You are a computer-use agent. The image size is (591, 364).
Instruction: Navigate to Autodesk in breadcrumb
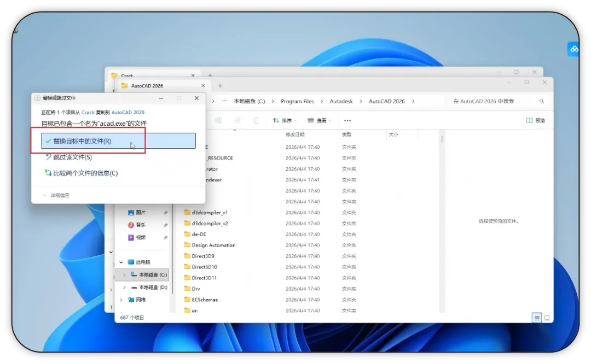tap(341, 101)
